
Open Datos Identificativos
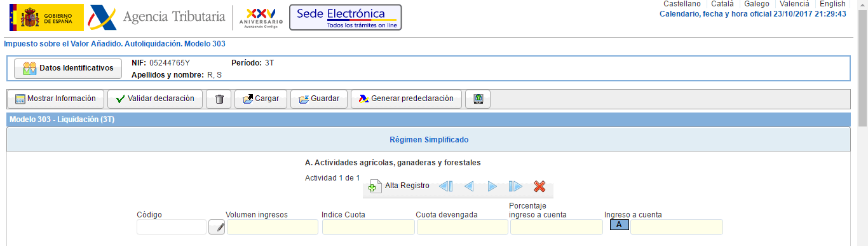(68, 68)
